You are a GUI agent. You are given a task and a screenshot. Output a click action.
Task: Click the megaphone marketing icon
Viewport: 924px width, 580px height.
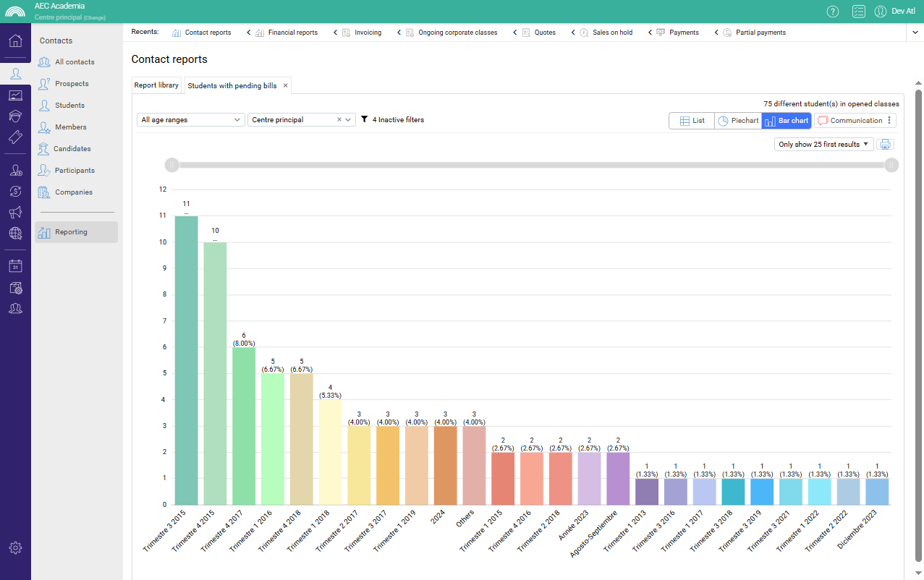click(15, 212)
